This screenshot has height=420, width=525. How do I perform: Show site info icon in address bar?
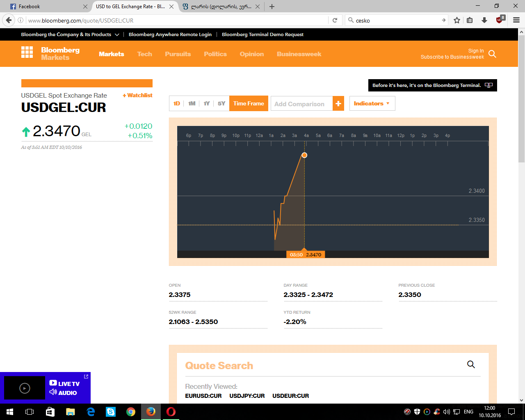(x=21, y=20)
